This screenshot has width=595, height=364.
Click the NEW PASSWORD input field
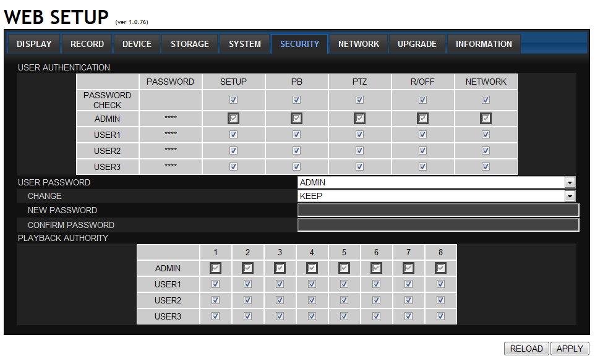(439, 210)
